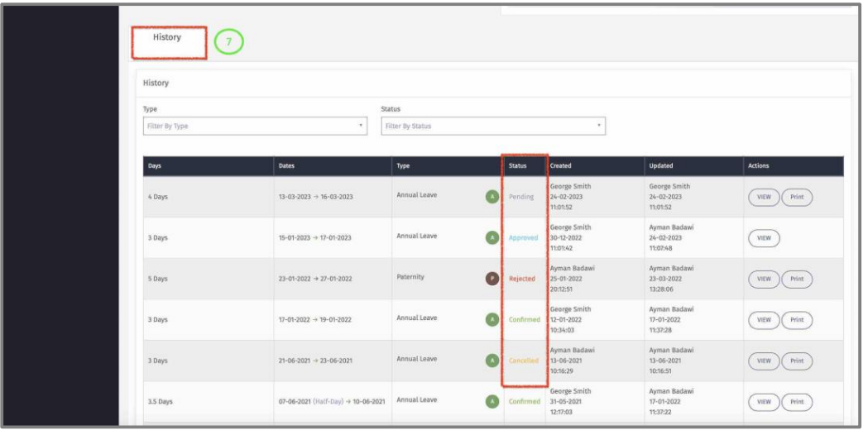
Task: Switch to the History tab
Action: click(x=167, y=38)
